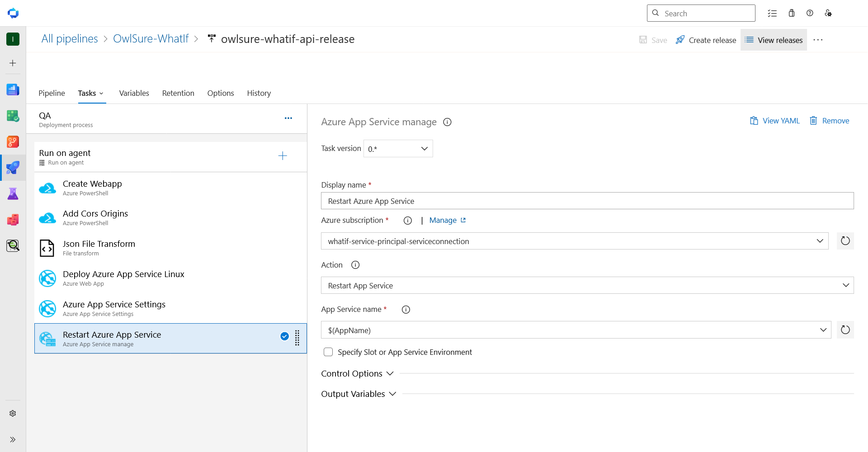Switch to the Variables tab

point(134,93)
